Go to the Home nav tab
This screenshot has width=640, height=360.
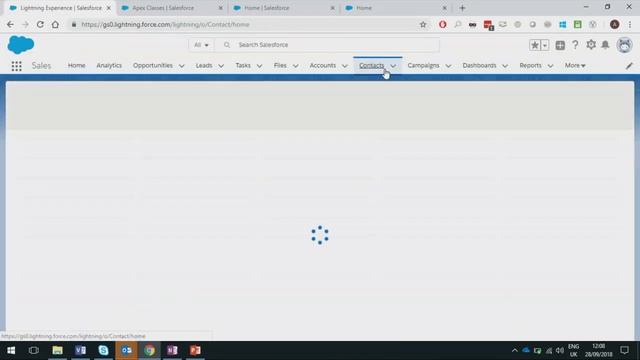76,65
